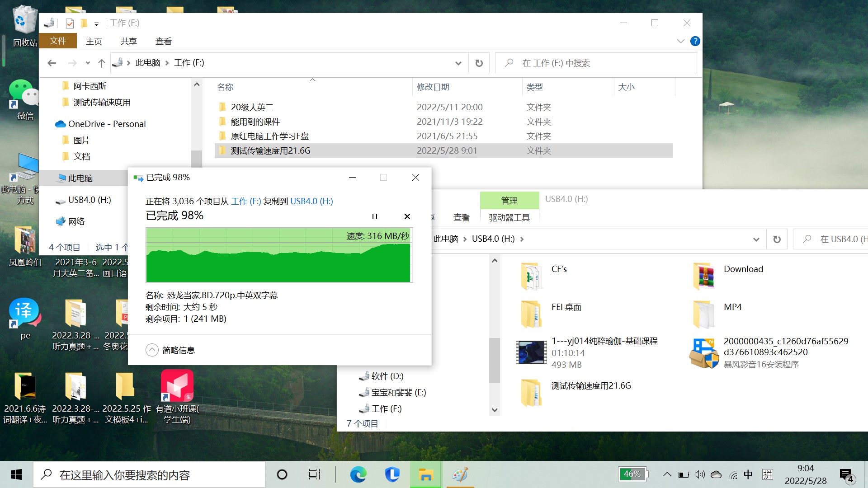The image size is (868, 488).
Task: Click the 查看 menu tab in ribbon
Action: pyautogui.click(x=163, y=41)
